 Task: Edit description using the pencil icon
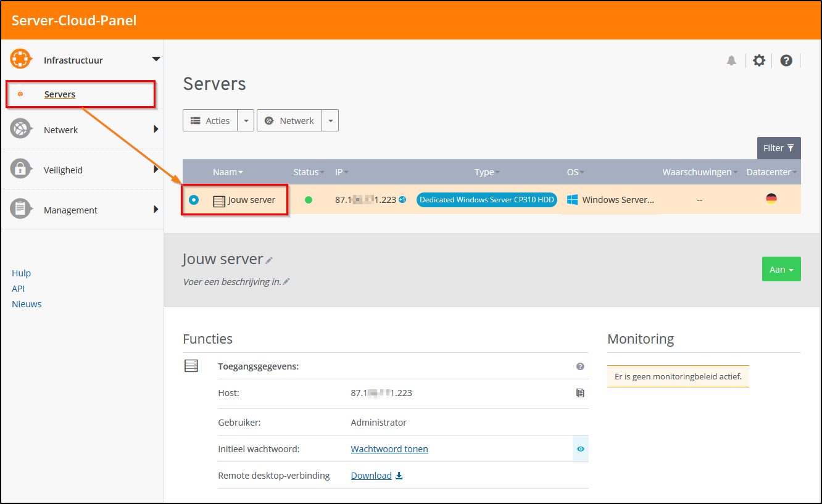[x=286, y=282]
